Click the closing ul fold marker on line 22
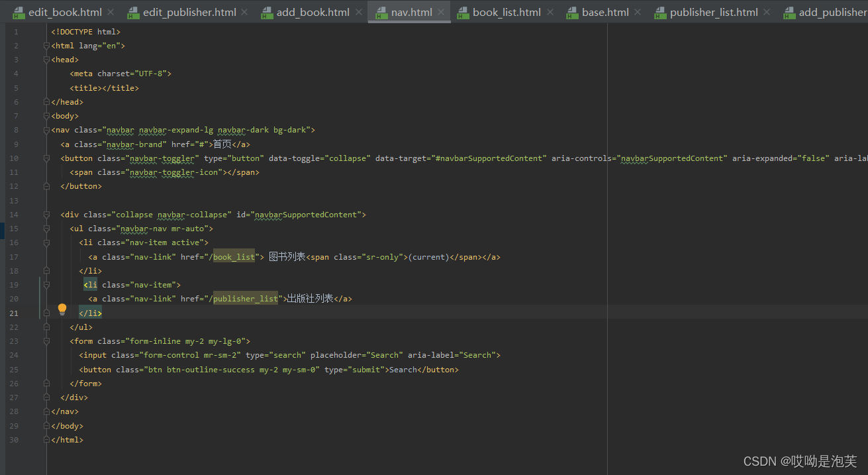The height and width of the screenshot is (475, 868). (x=46, y=327)
